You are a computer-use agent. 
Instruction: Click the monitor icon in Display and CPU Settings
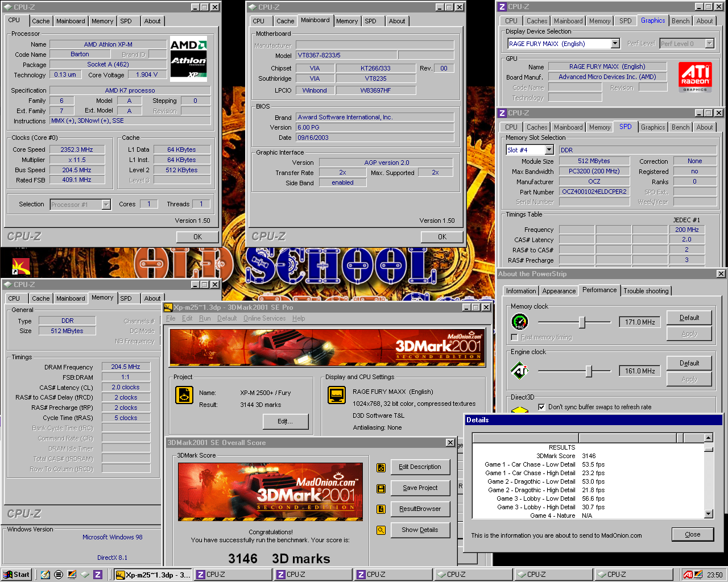(x=337, y=395)
